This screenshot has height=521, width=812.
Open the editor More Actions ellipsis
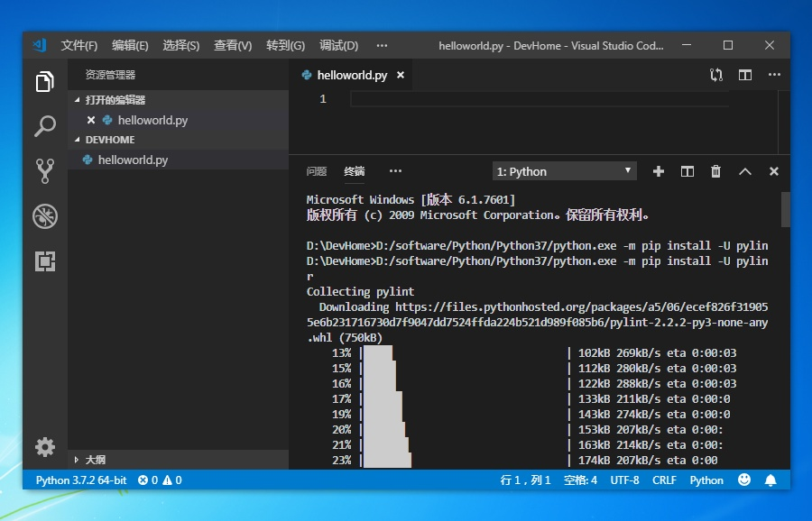pos(774,75)
